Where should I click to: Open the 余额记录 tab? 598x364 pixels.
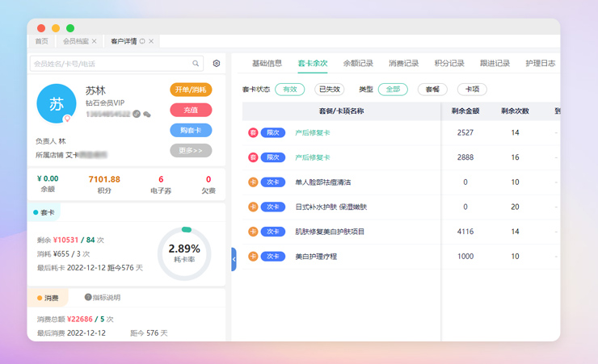point(358,63)
